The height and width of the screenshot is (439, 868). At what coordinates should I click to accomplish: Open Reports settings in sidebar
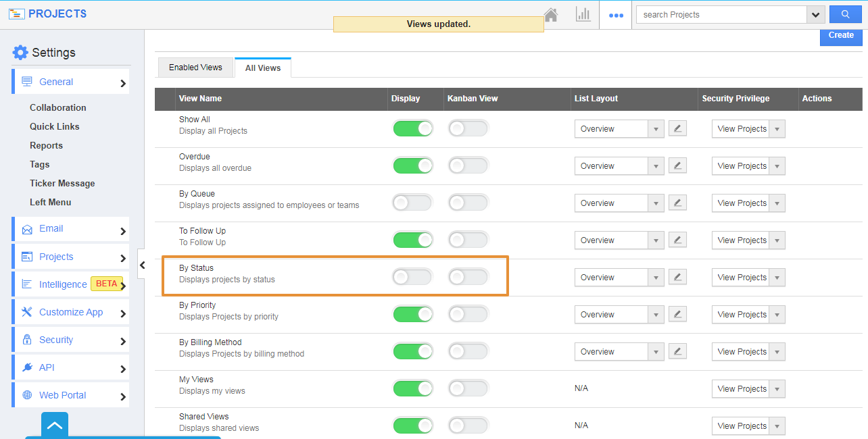click(46, 145)
